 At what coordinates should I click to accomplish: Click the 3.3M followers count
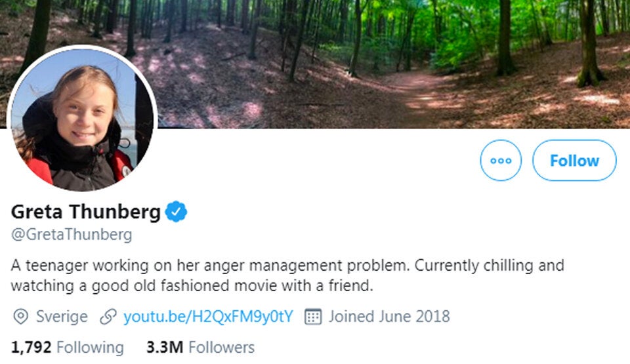pyautogui.click(x=164, y=347)
